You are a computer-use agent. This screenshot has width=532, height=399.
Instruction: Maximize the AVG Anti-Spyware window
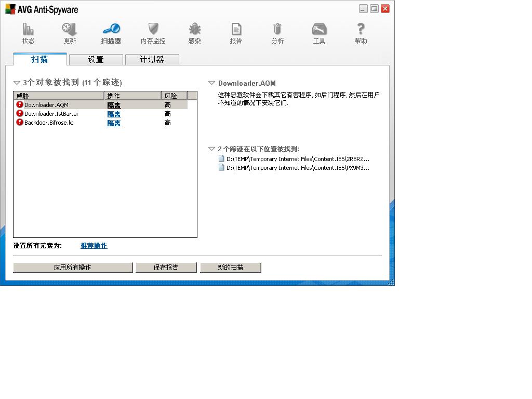374,8
